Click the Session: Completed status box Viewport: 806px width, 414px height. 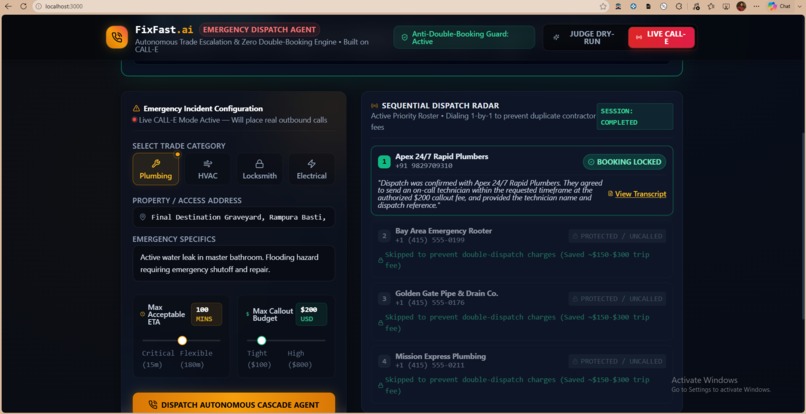[634, 117]
